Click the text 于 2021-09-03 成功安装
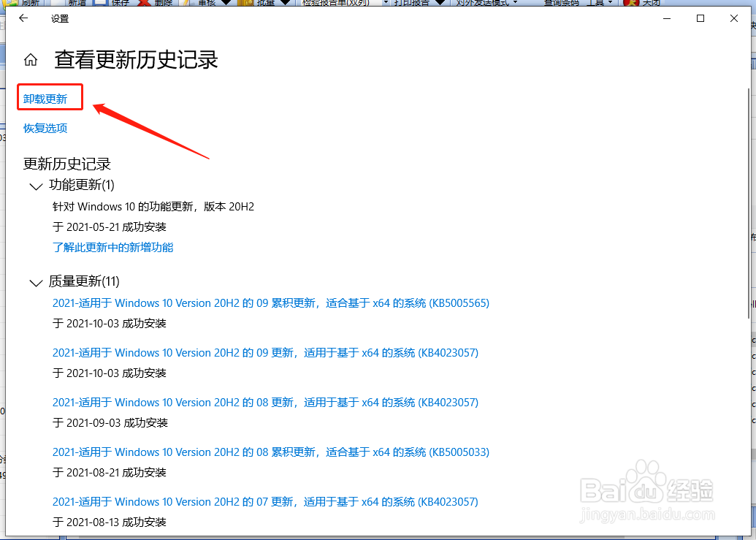The width and height of the screenshot is (756, 540). 110,422
